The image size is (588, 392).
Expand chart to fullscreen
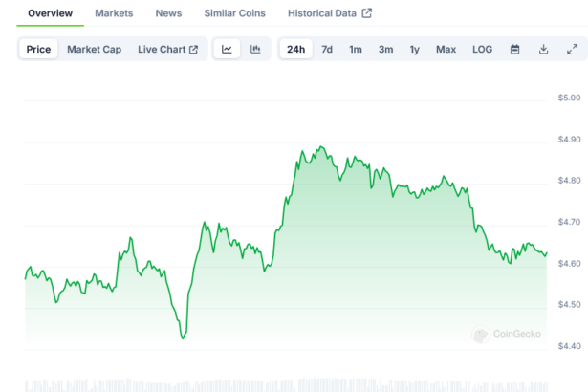pos(572,49)
